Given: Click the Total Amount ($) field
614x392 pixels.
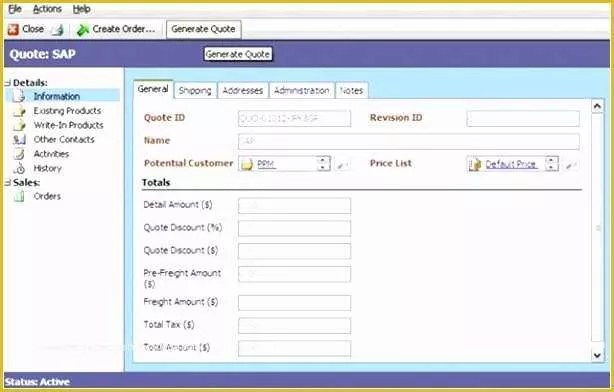Looking at the screenshot, I should 294,348.
